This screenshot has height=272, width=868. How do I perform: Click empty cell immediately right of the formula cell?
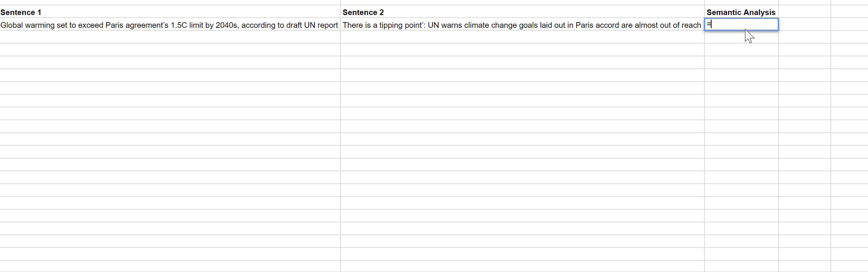click(804, 25)
